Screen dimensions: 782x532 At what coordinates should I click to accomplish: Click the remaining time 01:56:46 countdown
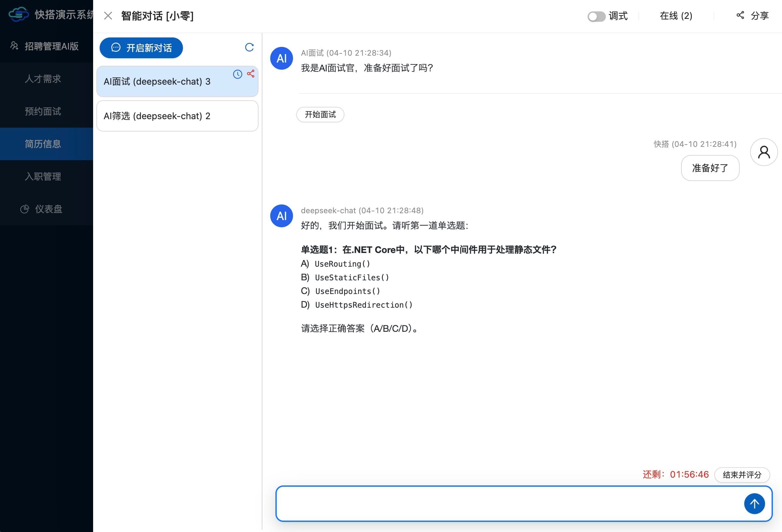(x=689, y=474)
